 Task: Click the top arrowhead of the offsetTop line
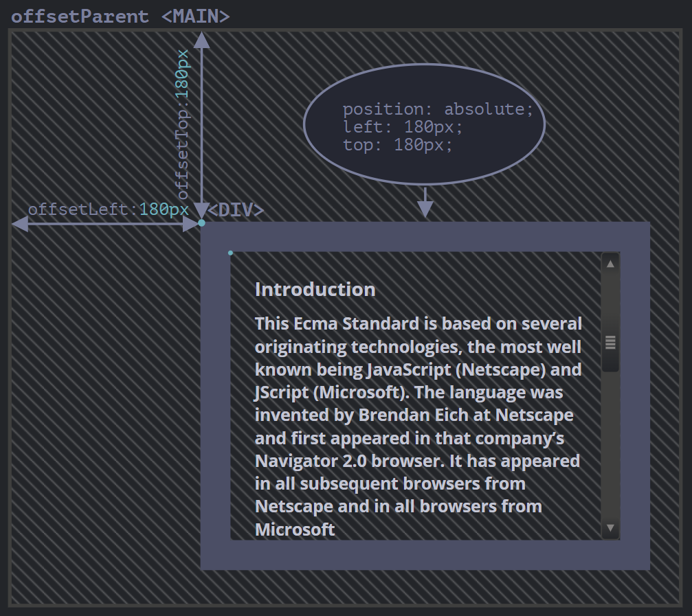click(201, 40)
